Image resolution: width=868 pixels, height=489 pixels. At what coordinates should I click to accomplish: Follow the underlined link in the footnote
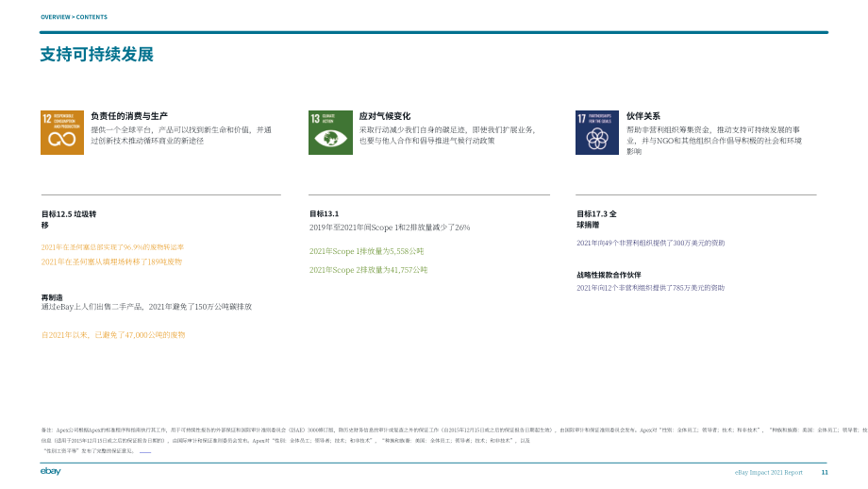145,451
